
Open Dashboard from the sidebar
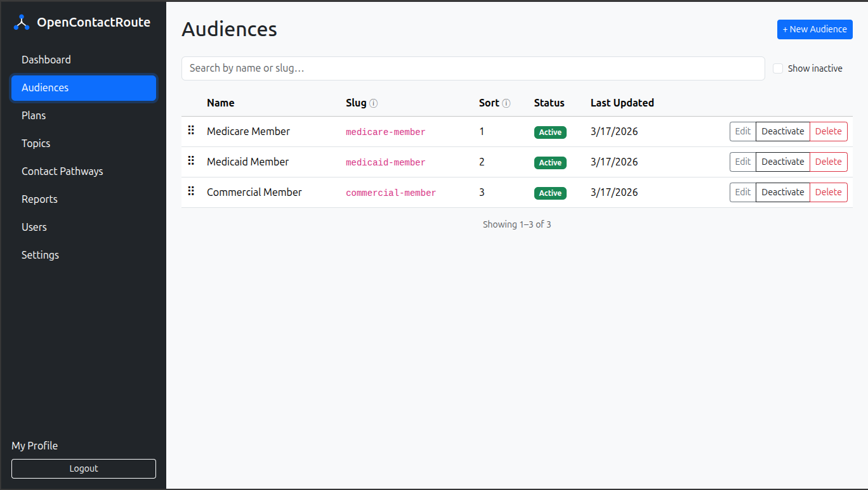tap(46, 60)
